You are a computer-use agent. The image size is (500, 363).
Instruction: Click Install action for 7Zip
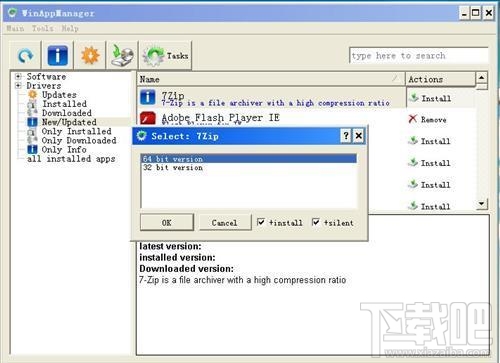coord(431,98)
